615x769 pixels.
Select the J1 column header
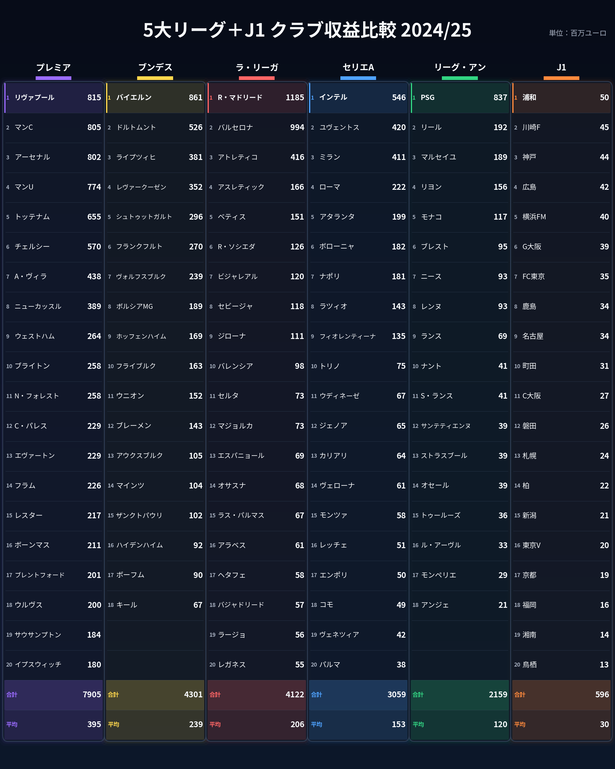pos(561,67)
